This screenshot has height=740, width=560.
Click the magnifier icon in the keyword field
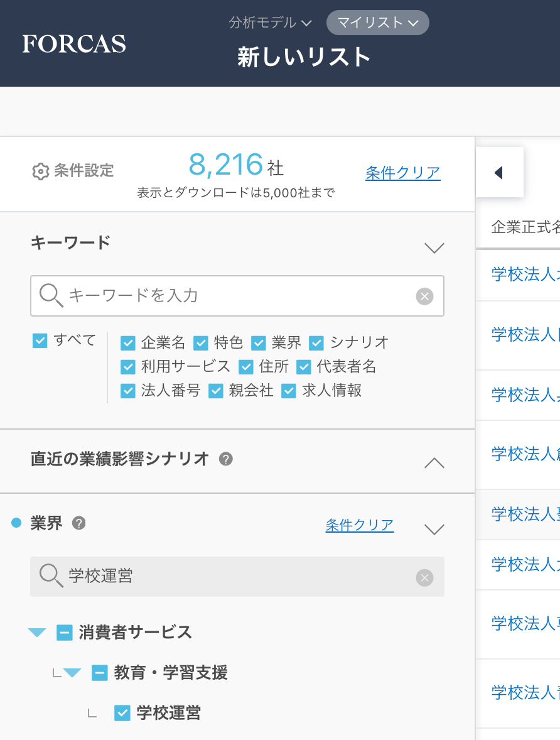point(51,296)
